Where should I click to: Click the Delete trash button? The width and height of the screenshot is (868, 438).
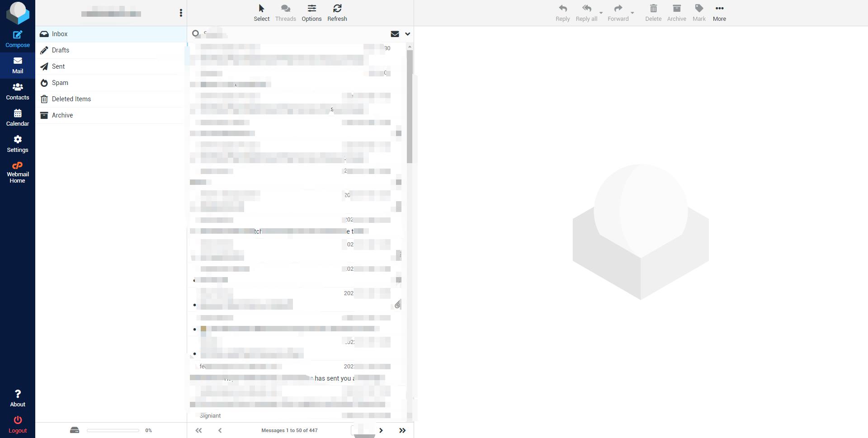click(653, 13)
